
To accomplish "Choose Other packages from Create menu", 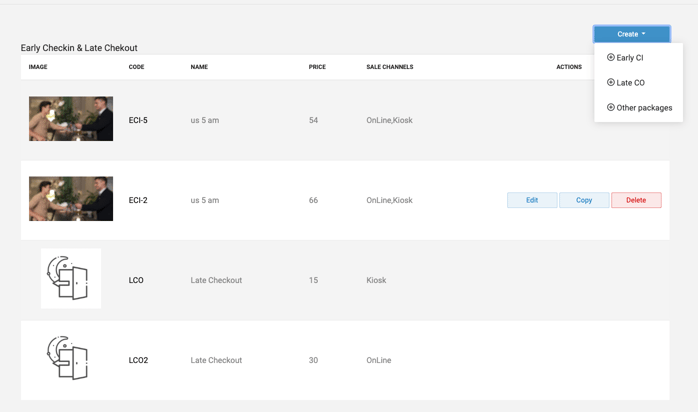I will coord(638,107).
